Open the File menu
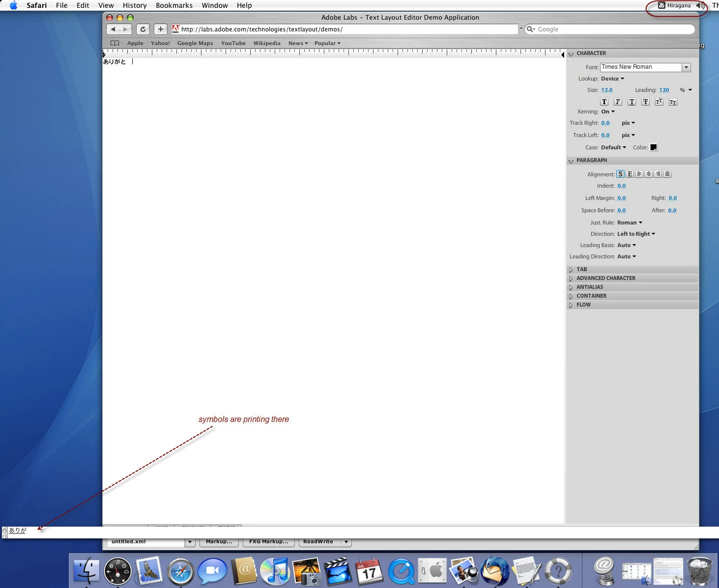 tap(62, 5)
